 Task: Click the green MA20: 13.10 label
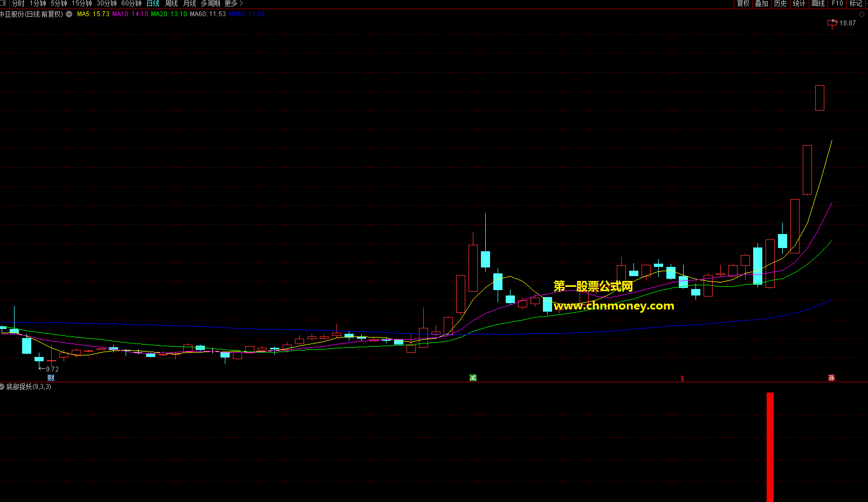pos(169,14)
